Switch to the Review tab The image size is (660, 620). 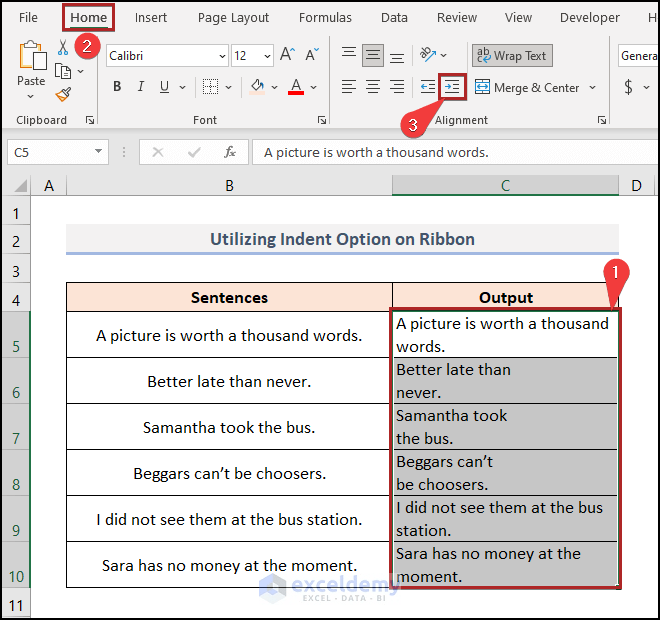coord(457,18)
